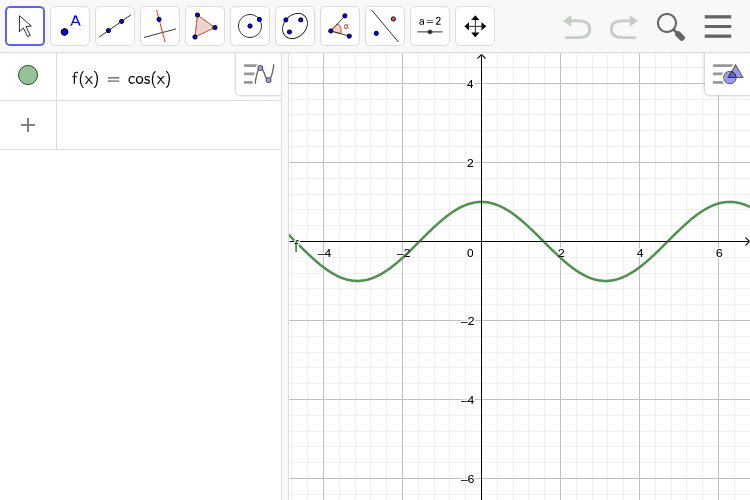Screen dimensions: 750x500
Task: Open the search magnifier
Action: (x=671, y=27)
